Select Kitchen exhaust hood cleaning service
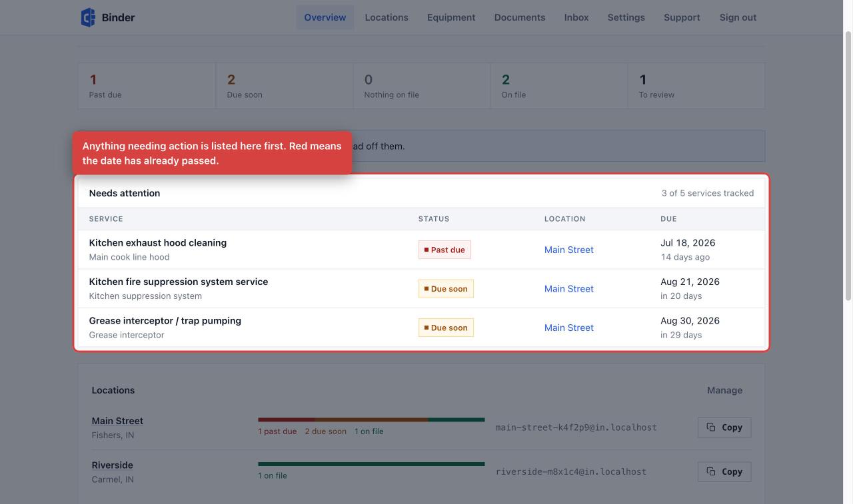Screen dimensions: 853x504 pyautogui.click(x=158, y=242)
